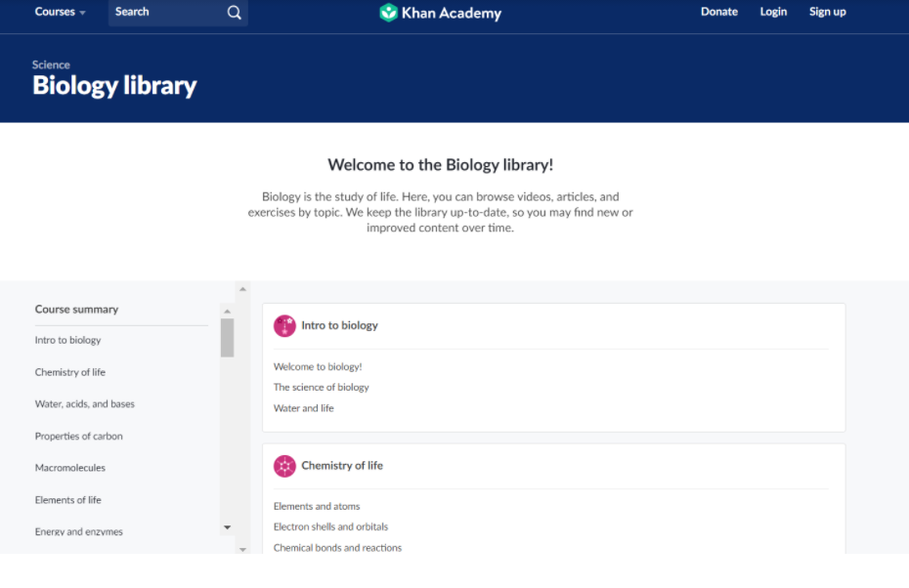The width and height of the screenshot is (909, 588).
Task: Open the Donate page
Action: point(719,12)
